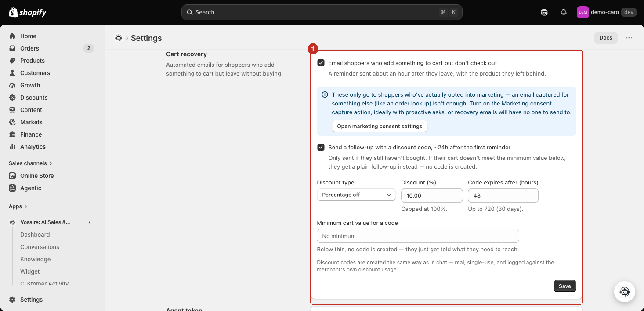644x311 pixels.
Task: Expand the Apps section
Action: tap(18, 206)
